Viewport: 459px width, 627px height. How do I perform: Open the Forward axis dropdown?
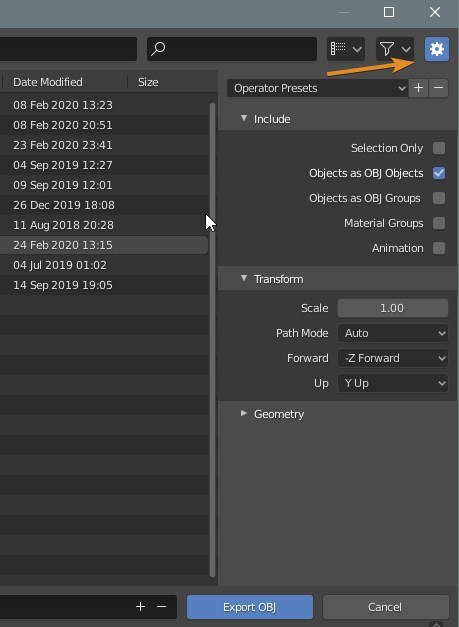coord(393,358)
